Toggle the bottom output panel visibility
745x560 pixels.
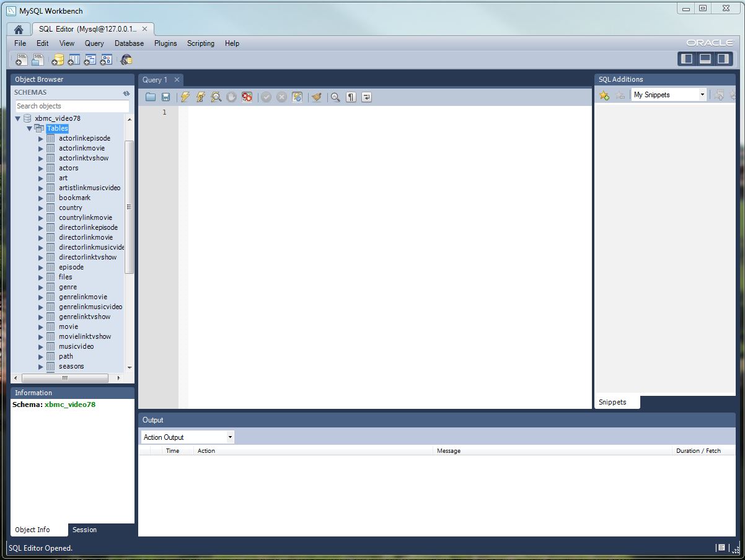coord(705,59)
